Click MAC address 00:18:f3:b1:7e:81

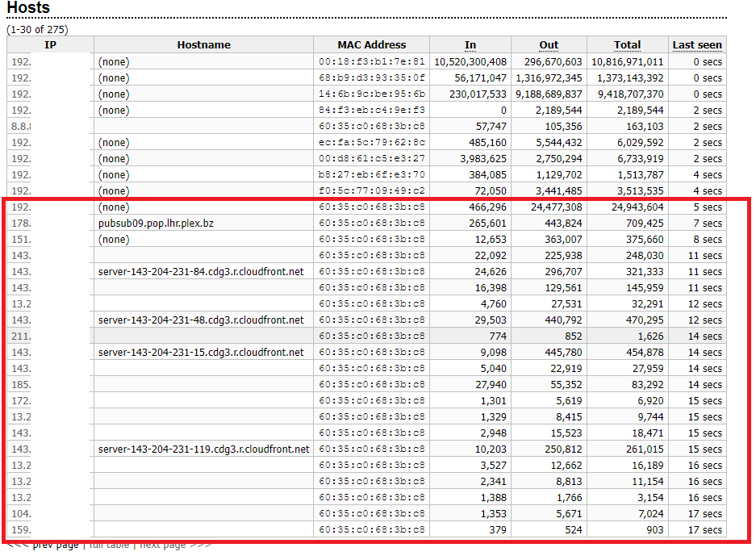tap(371, 62)
